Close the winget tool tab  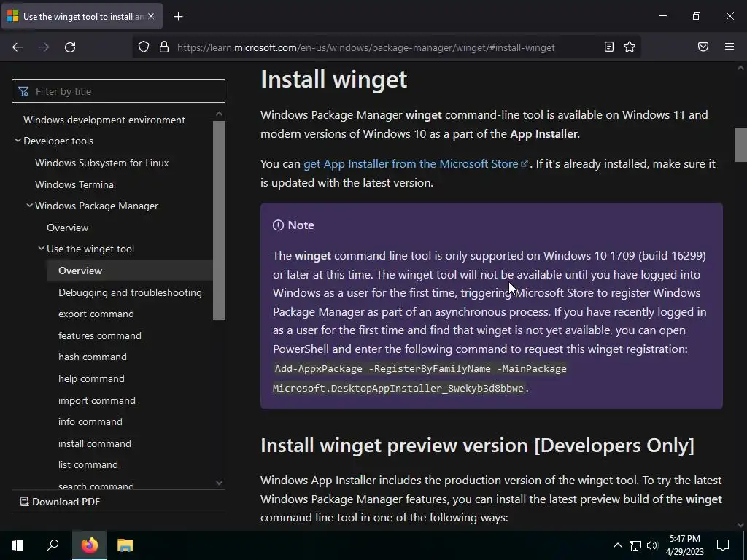click(x=151, y=16)
